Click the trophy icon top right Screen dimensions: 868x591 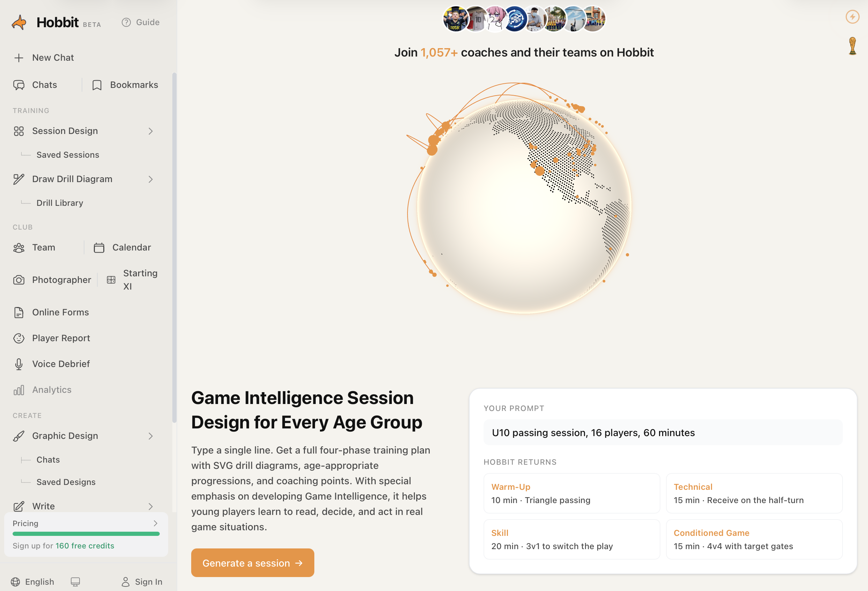(852, 46)
